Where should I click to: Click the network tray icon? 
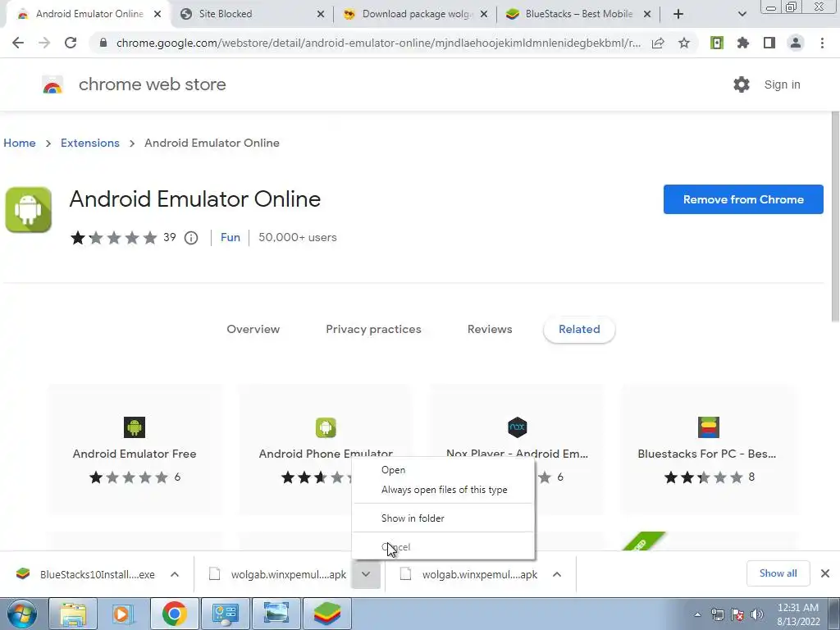pos(717,614)
